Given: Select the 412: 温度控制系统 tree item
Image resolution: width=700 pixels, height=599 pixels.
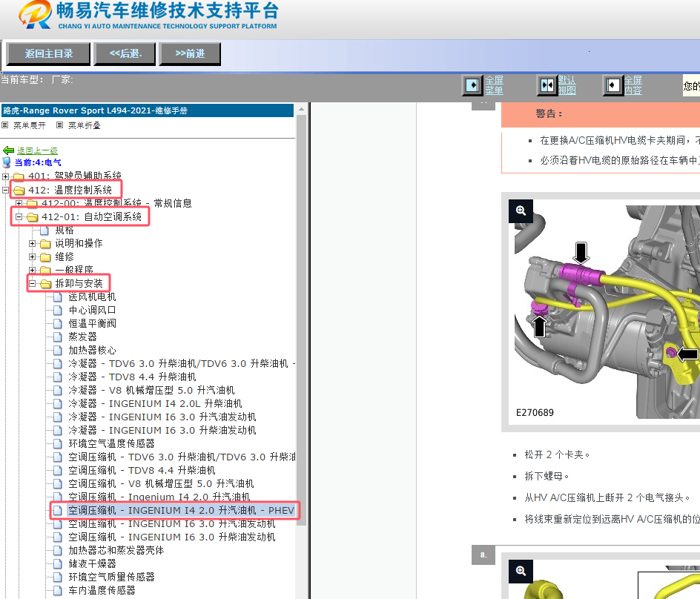Looking at the screenshot, I should click(x=70, y=190).
